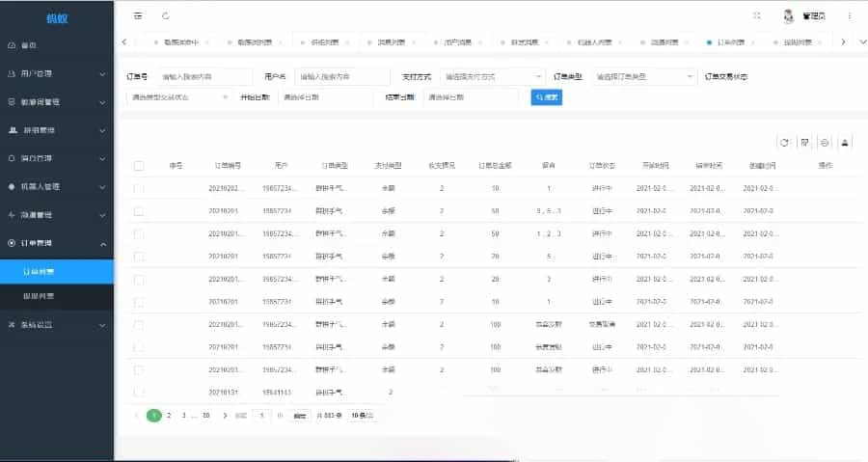
Task: Open the 支付方式 payment method dropdown
Action: (x=492, y=76)
